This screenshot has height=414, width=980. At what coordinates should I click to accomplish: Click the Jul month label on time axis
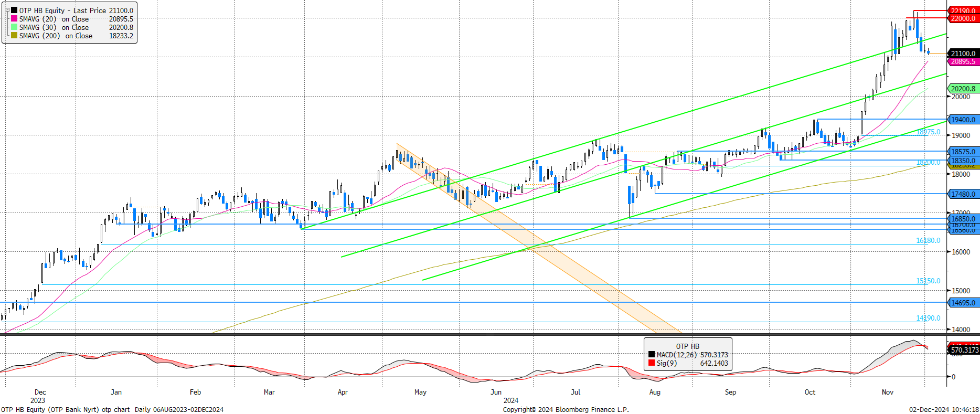click(576, 392)
